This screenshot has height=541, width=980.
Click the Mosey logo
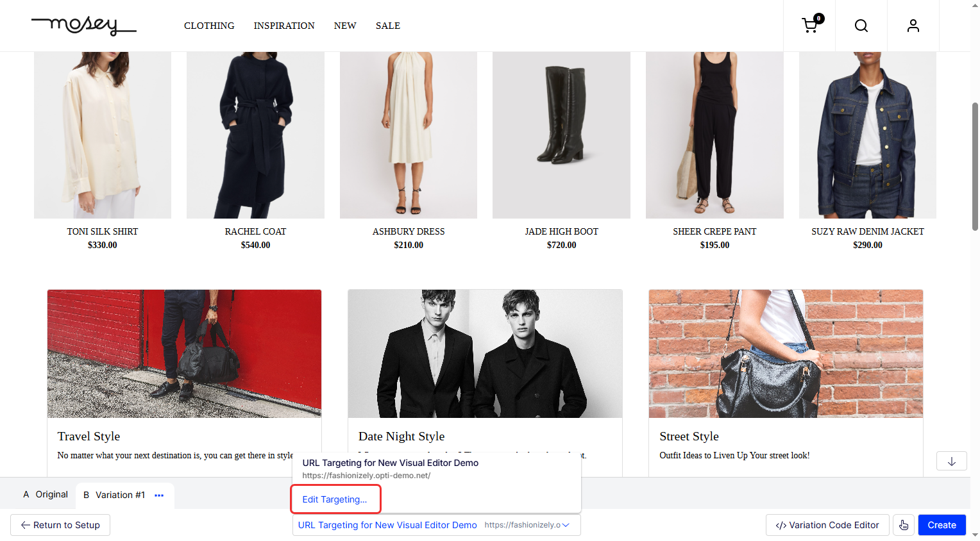pos(83,26)
